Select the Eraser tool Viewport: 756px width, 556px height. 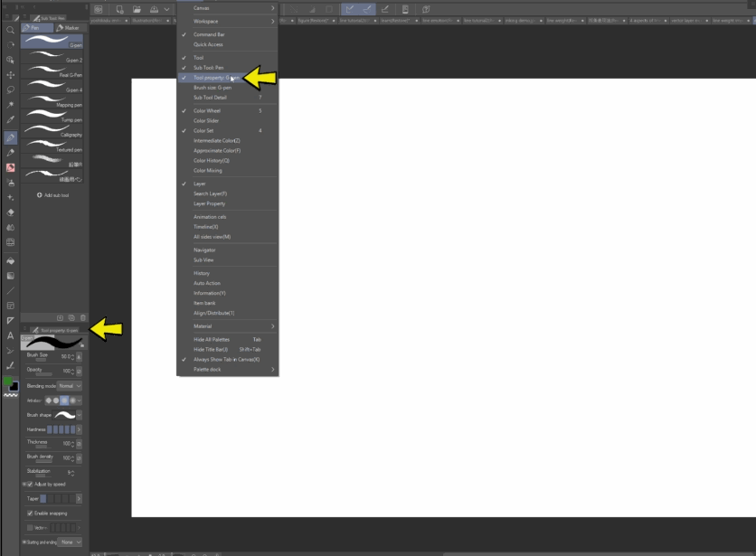click(10, 212)
